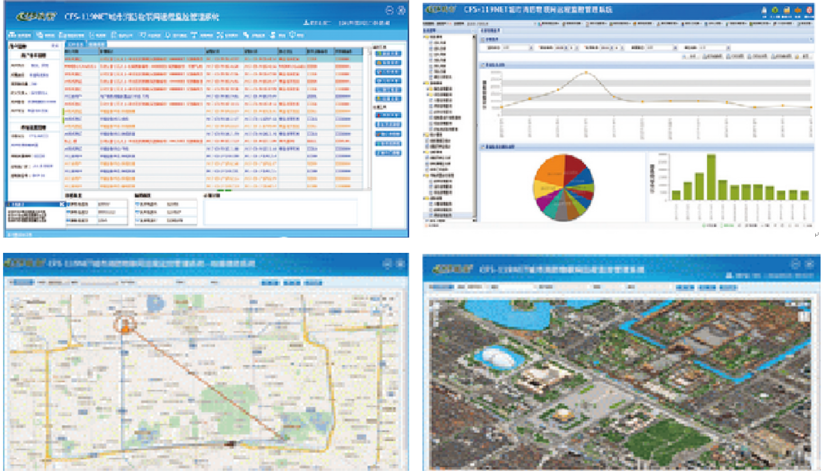Click the user icon in alarm list window header
Screen dimensions: 821x471
click(x=306, y=23)
